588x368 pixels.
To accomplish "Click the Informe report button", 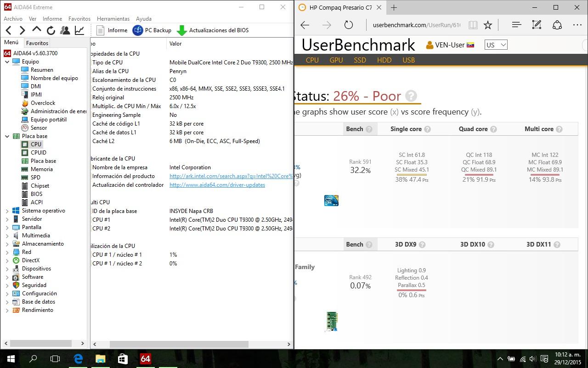I will (x=112, y=30).
